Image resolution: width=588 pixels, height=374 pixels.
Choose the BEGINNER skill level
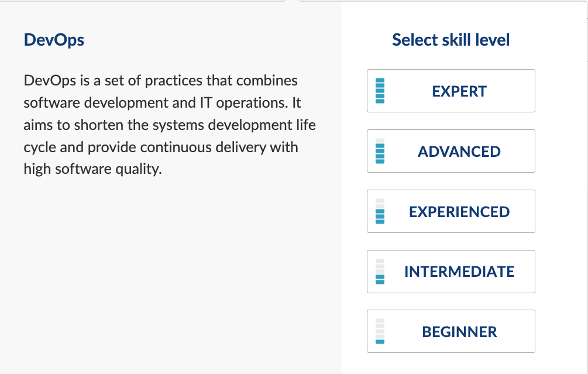coord(451,331)
